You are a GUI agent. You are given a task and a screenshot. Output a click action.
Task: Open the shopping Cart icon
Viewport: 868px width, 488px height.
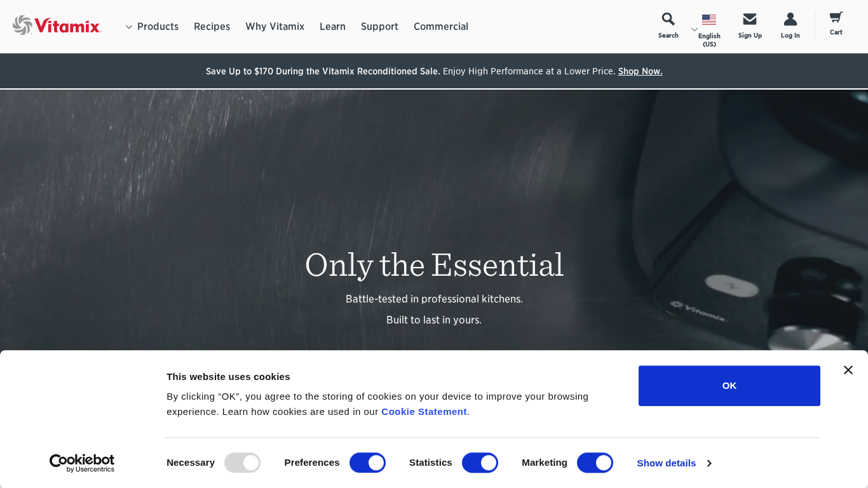[x=836, y=17]
